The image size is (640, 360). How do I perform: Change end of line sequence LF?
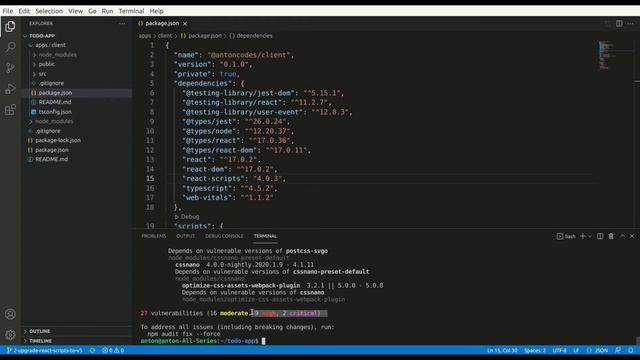576,350
